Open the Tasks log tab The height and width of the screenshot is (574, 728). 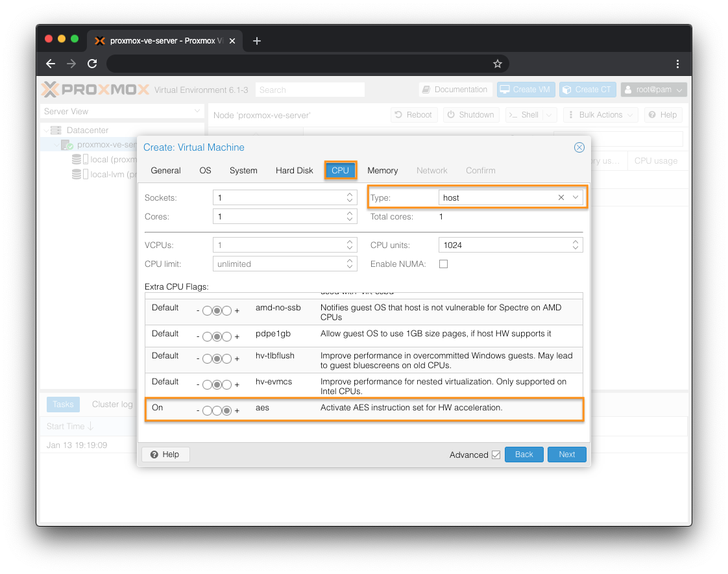63,405
